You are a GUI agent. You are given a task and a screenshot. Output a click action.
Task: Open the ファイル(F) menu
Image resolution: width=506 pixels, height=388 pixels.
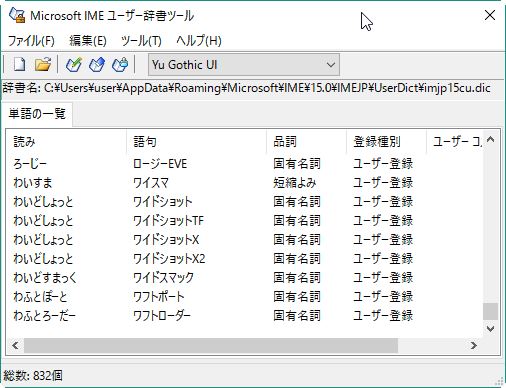pyautogui.click(x=31, y=41)
